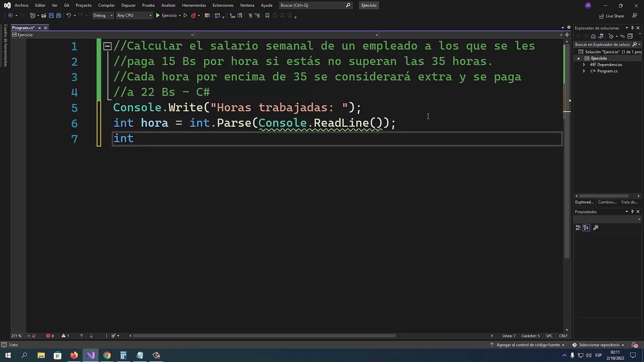
Task: Start without debugging with the outlined play icon
Action: tap(185, 16)
